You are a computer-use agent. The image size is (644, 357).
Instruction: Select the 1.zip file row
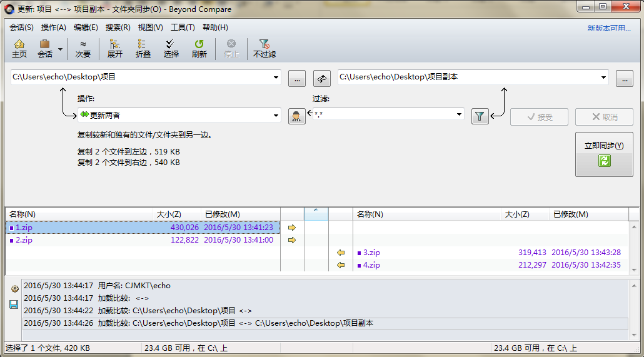click(x=143, y=228)
